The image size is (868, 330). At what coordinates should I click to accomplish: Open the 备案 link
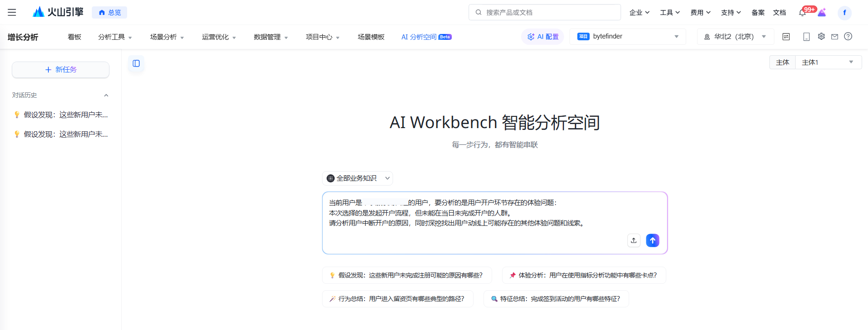[x=758, y=13]
